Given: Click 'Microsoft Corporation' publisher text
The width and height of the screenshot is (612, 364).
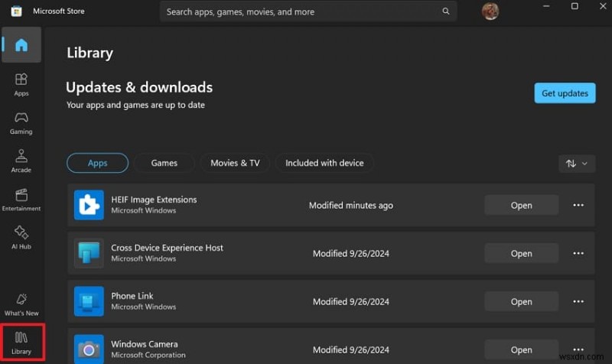Looking at the screenshot, I should (148, 355).
